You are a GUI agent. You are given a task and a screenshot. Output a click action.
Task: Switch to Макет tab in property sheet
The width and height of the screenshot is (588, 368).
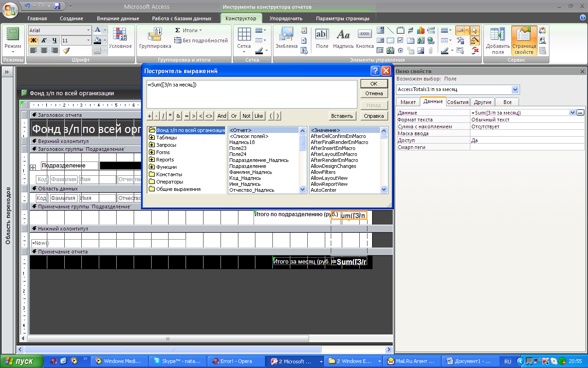click(408, 102)
